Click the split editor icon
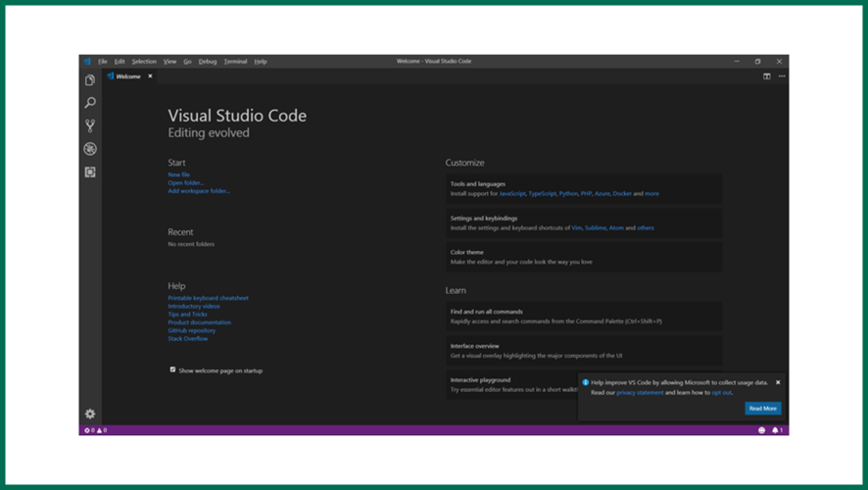Viewport: 868px width, 490px height. click(x=767, y=76)
